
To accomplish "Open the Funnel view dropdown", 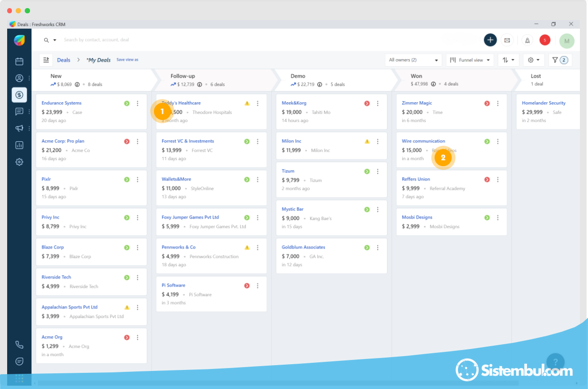I will point(470,60).
